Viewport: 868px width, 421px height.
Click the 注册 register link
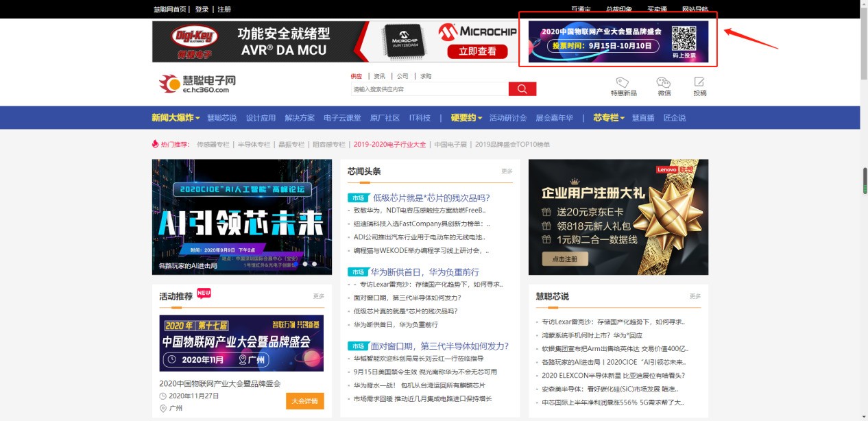[x=224, y=10]
